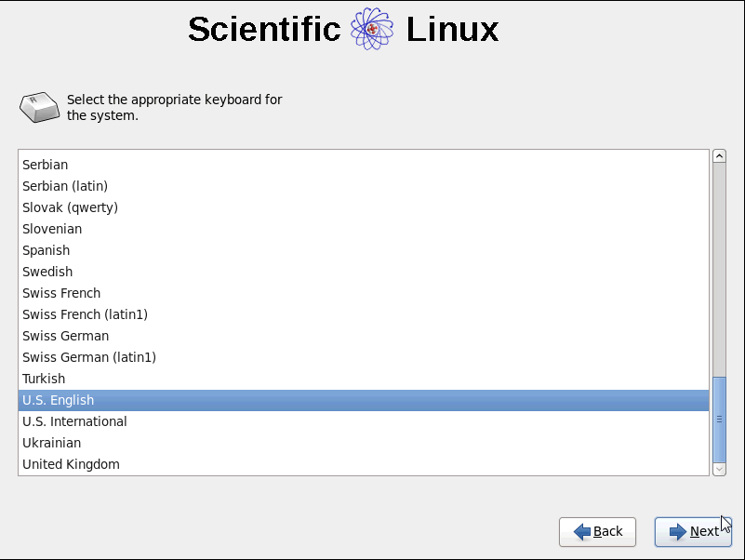Go Back to the previous screen
Screen dimensions: 745x560
[x=597, y=532]
